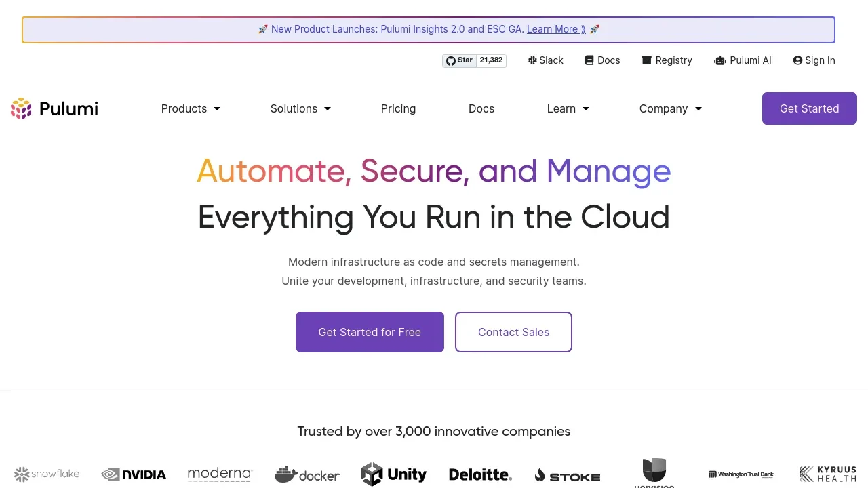868x488 pixels.
Task: Click the Pulumi AI robot icon
Action: [720, 60]
